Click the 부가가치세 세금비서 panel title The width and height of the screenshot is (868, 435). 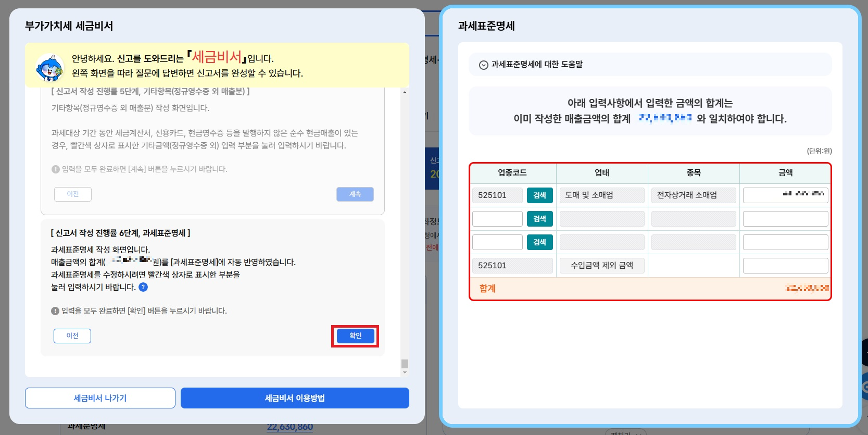pyautogui.click(x=69, y=26)
